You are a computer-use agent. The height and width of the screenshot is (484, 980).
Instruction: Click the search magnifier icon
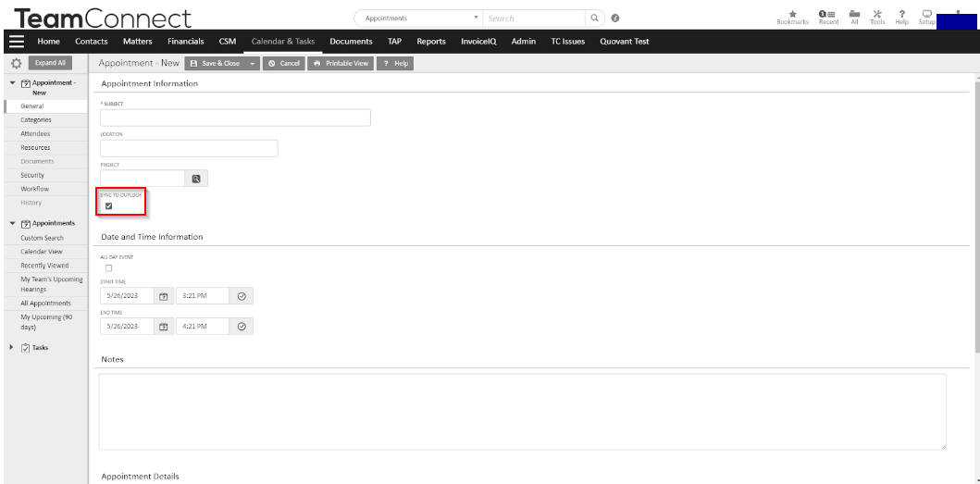(x=594, y=19)
